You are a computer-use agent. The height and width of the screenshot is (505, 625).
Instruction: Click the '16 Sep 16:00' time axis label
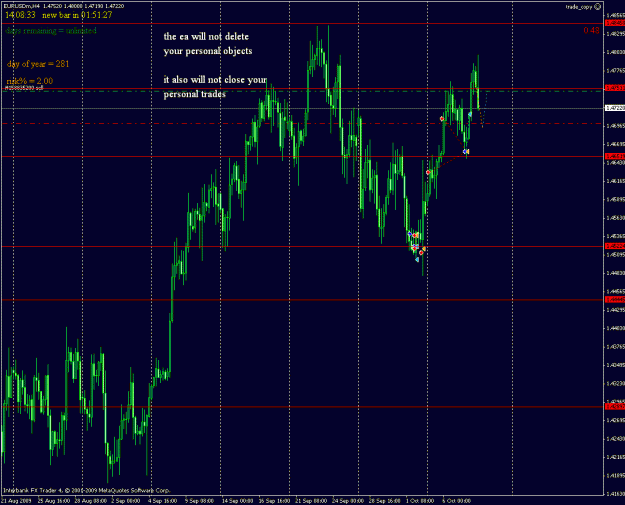pos(274,501)
